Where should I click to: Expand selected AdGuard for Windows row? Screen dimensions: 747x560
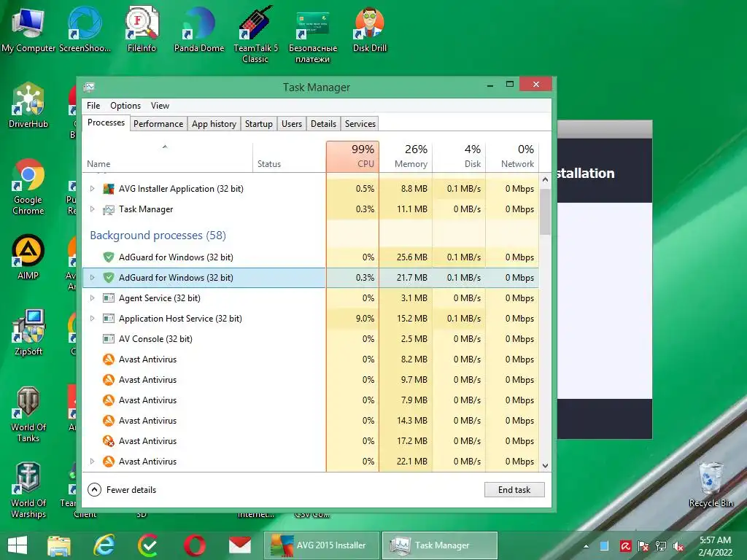pyautogui.click(x=93, y=278)
